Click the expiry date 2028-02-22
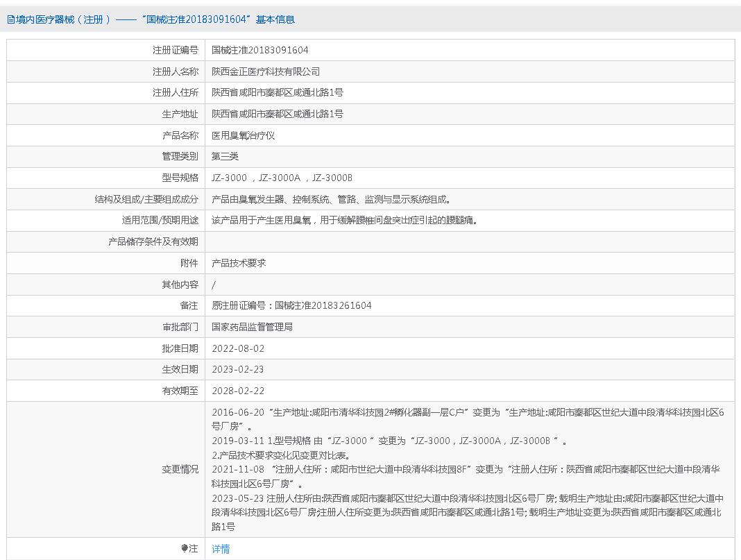741x560 pixels. pos(238,391)
